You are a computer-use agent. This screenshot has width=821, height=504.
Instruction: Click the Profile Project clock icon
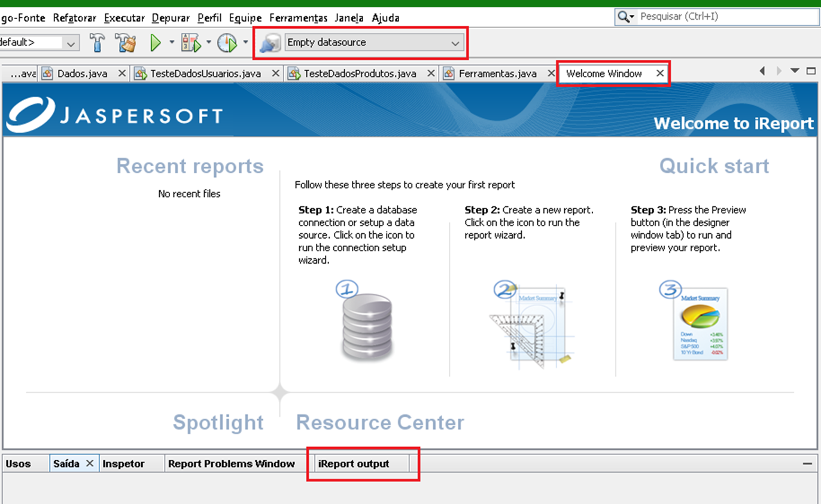pos(227,42)
